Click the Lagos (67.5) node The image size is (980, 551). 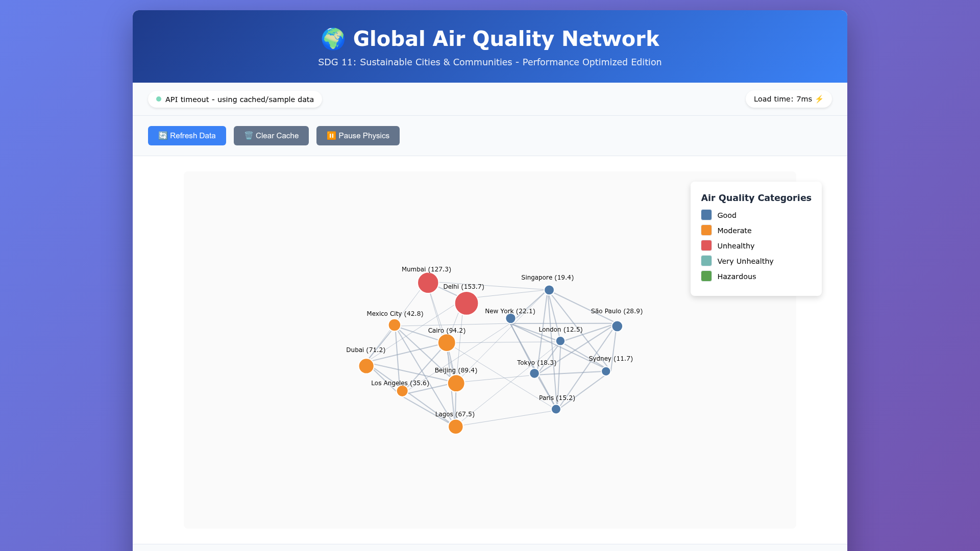[x=455, y=427]
